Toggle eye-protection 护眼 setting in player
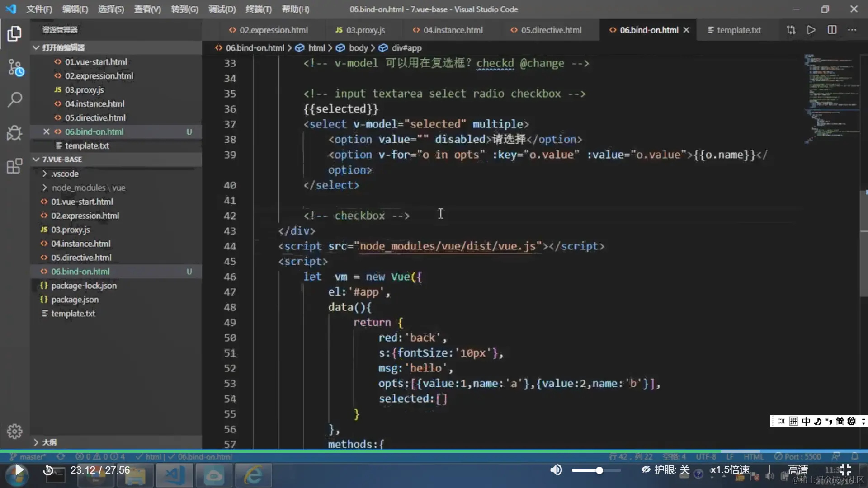Screen dimensions: 868x488 tap(665, 470)
